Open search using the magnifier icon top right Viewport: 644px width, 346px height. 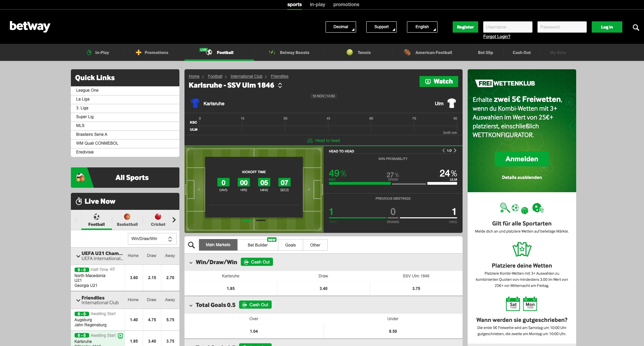point(636,27)
